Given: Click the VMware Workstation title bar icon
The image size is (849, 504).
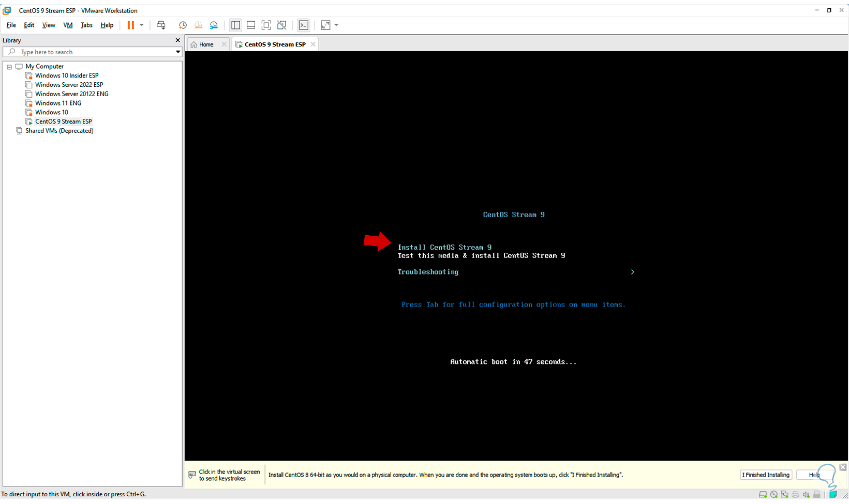Looking at the screenshot, I should (x=7, y=10).
